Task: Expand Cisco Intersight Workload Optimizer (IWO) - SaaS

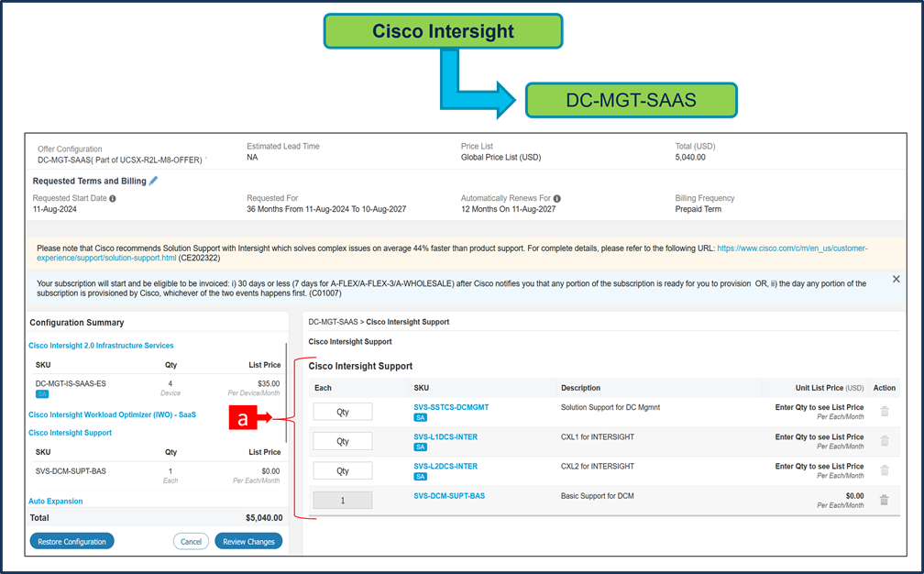Action: click(112, 414)
